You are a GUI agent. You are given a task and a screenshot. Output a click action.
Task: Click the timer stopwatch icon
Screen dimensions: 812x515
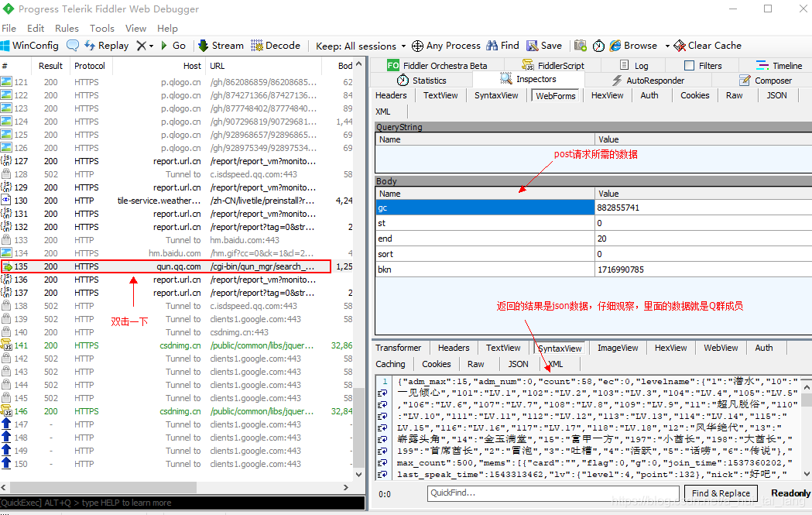pyautogui.click(x=598, y=46)
